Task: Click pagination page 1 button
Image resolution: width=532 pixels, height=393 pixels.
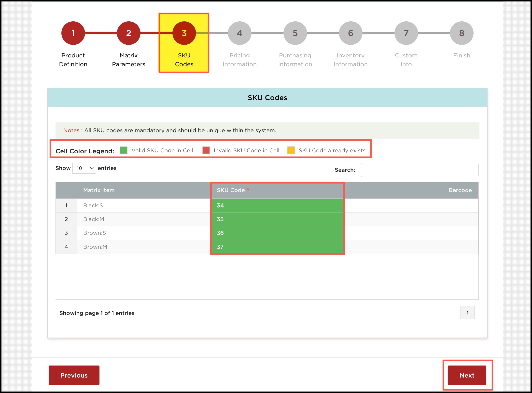Action: pos(467,313)
